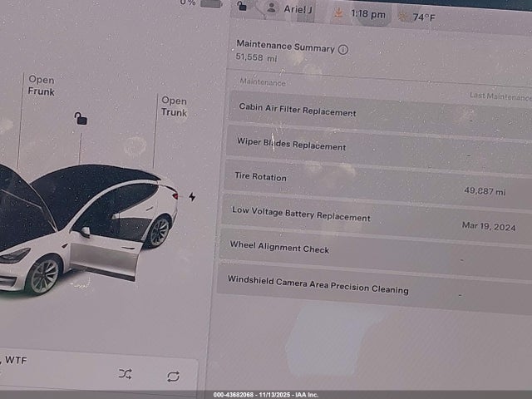Tap the charge port lightning bolt icon
This screenshot has height=399, width=532.
click(192, 197)
